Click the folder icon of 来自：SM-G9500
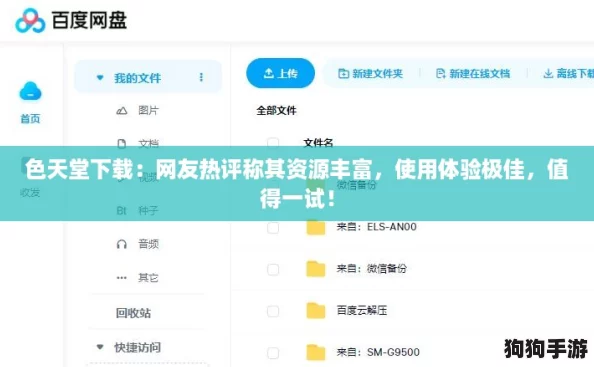This screenshot has width=594, height=367. (316, 352)
